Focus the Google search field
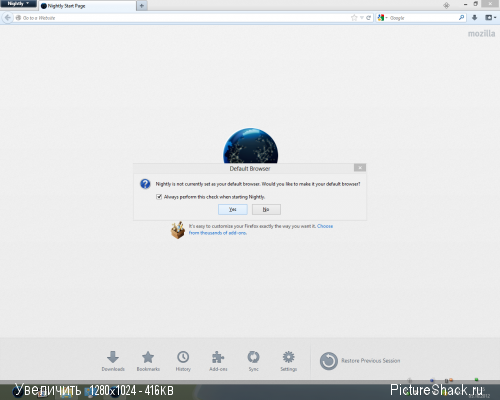 pos(423,18)
